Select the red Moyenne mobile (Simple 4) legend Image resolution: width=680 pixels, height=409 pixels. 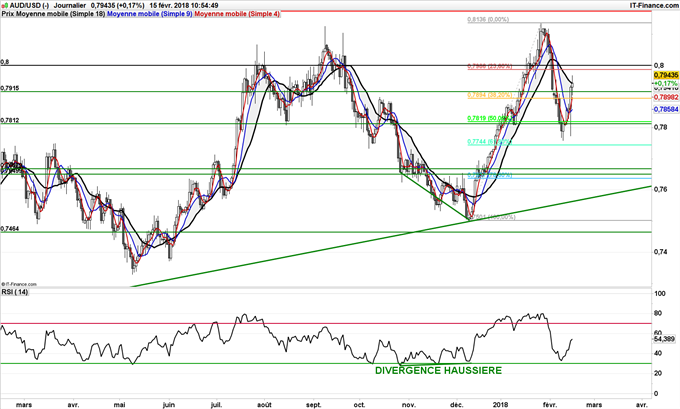point(237,14)
